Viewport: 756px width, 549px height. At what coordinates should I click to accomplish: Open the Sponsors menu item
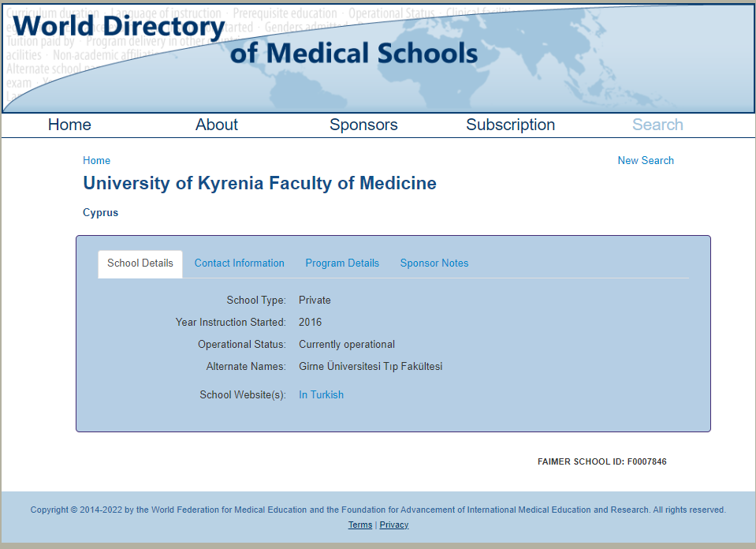363,125
